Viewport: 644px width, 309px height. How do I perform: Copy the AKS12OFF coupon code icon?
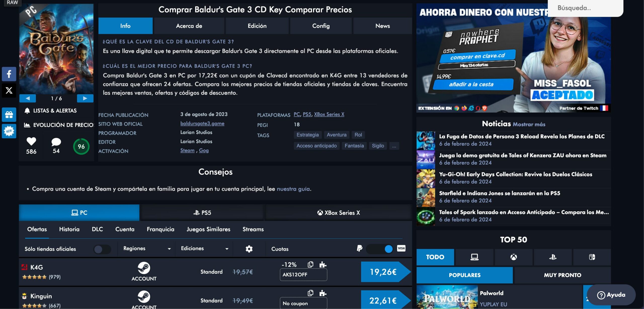tap(310, 265)
